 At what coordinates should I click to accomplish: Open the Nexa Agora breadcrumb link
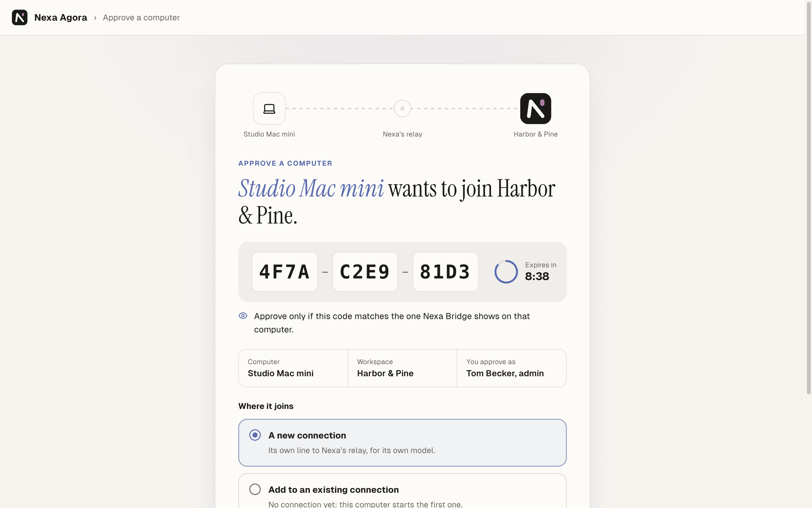tap(60, 17)
